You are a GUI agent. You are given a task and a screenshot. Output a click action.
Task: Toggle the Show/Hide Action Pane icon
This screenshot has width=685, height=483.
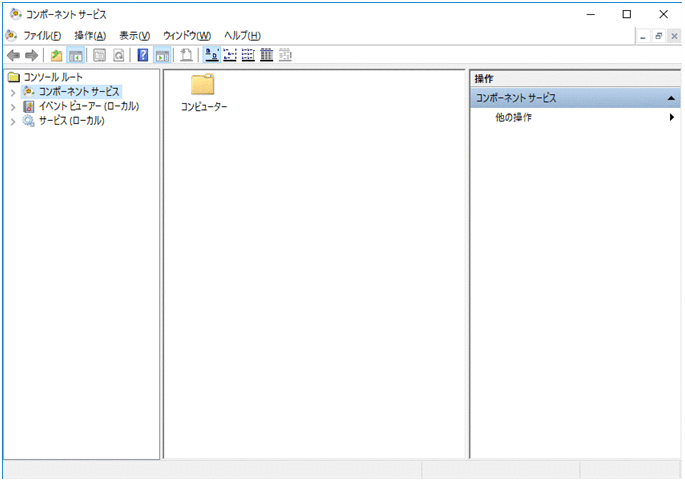coord(162,55)
